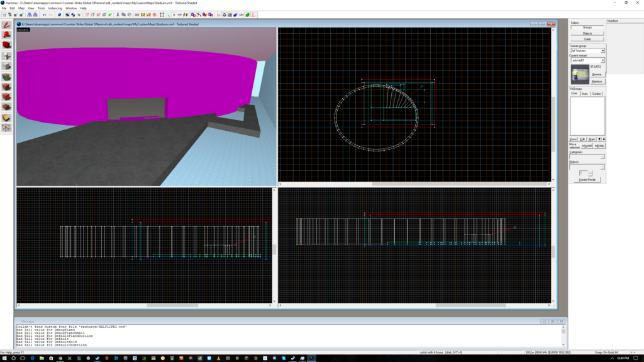Select the red arrow Selection tool

tap(6, 25)
